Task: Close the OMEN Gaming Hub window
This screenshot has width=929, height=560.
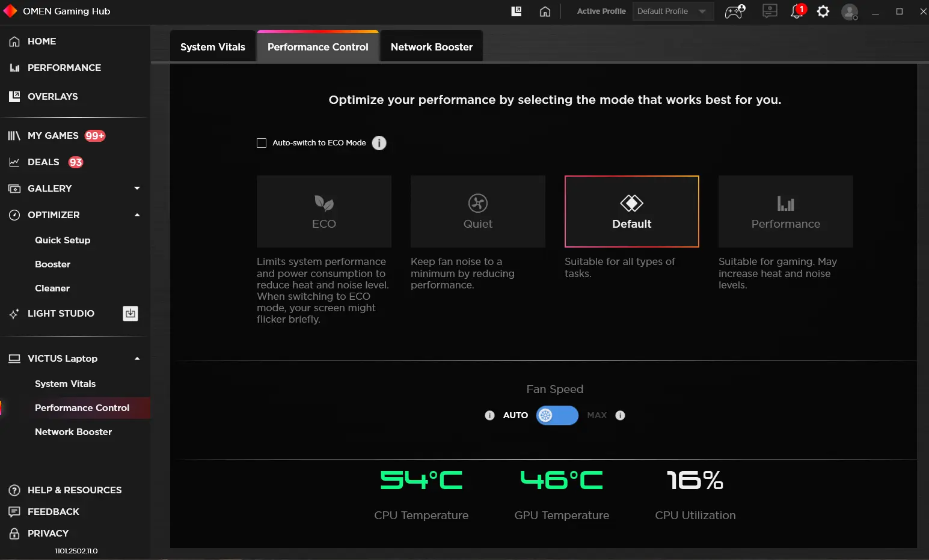Action: (x=923, y=11)
